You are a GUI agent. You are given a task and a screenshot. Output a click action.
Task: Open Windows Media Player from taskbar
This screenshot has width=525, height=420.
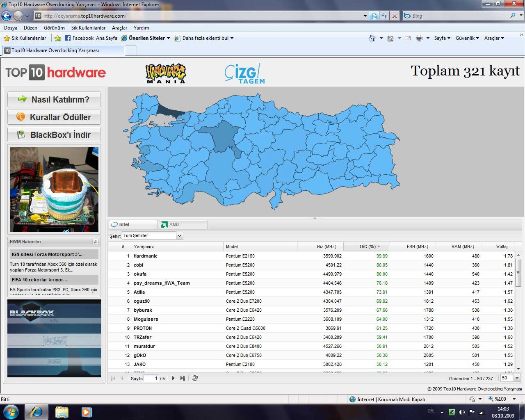point(87,412)
